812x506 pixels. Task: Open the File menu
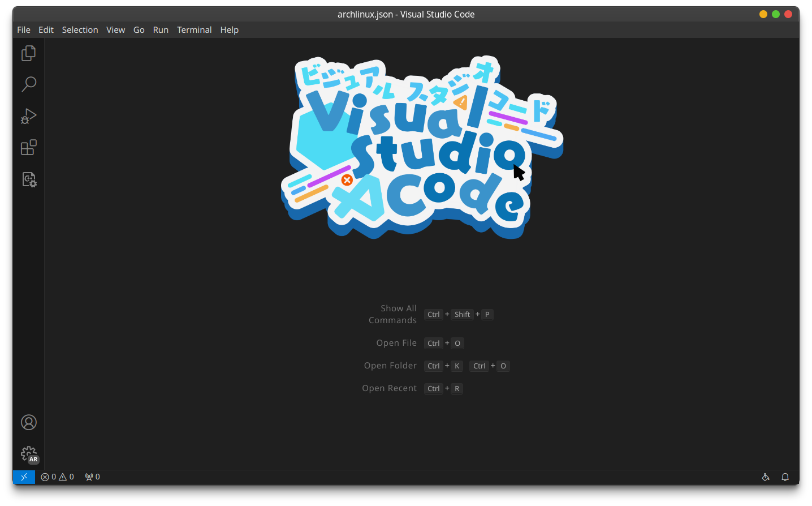(x=24, y=30)
